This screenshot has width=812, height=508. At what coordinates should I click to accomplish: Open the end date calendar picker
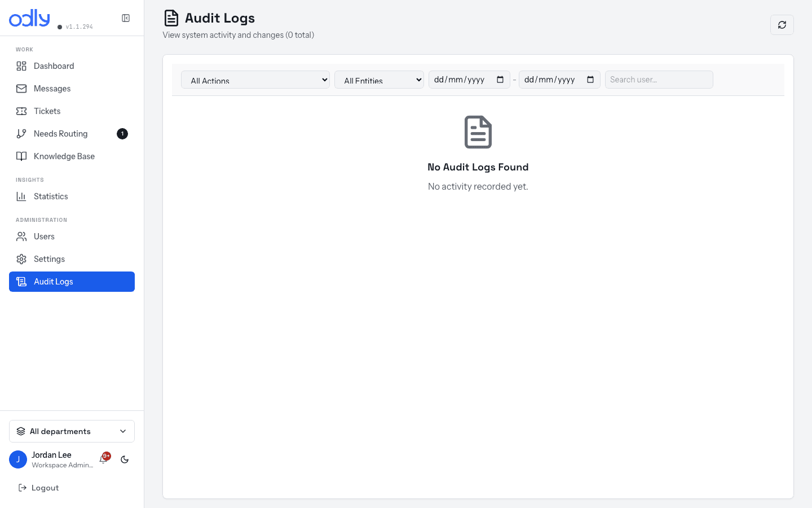(x=590, y=80)
